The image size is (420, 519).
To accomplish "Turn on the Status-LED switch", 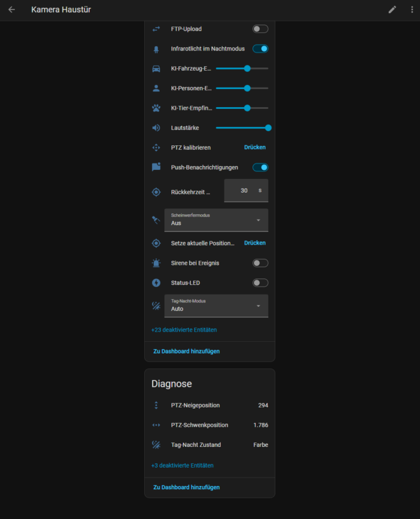I will (x=260, y=283).
